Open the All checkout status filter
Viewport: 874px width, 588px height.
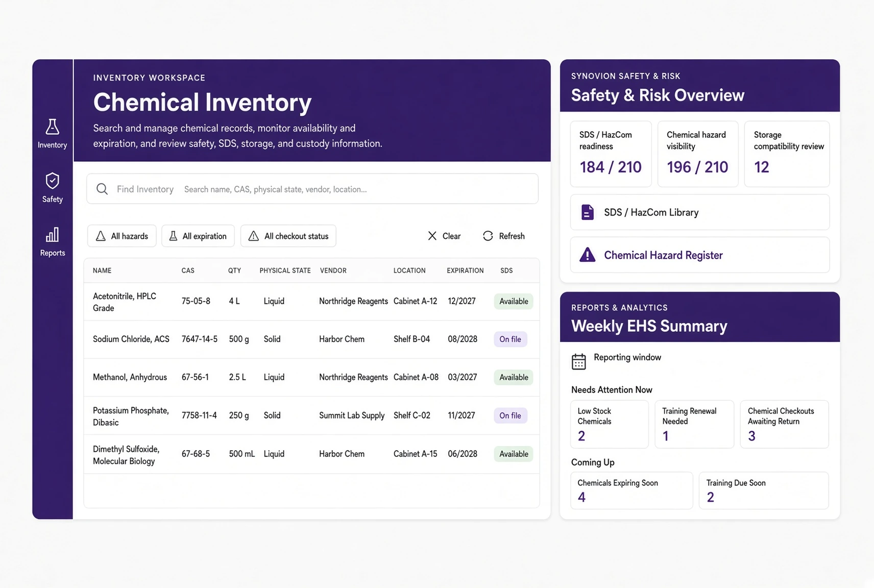[x=288, y=236]
